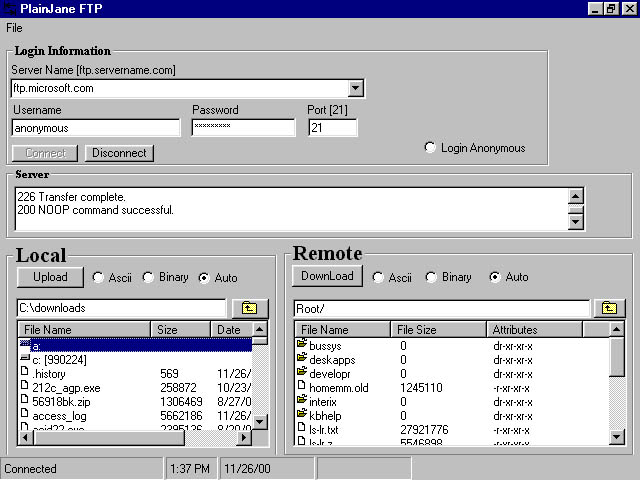Expand the Server Name dropdown
640x480 pixels.
coord(356,89)
